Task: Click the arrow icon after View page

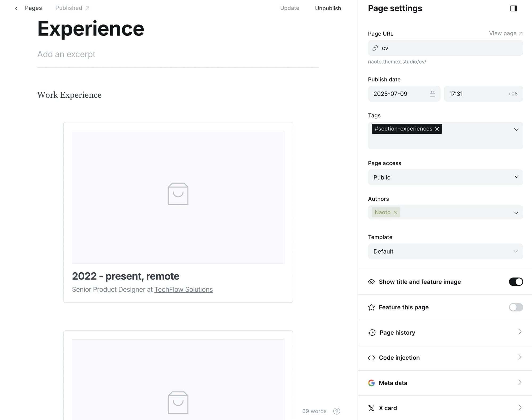Action: coord(521,34)
